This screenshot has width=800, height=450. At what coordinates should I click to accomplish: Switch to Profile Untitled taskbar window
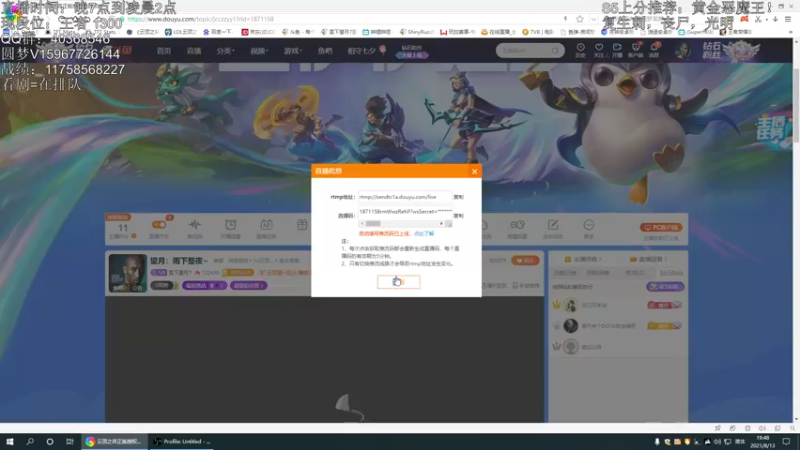coord(182,442)
